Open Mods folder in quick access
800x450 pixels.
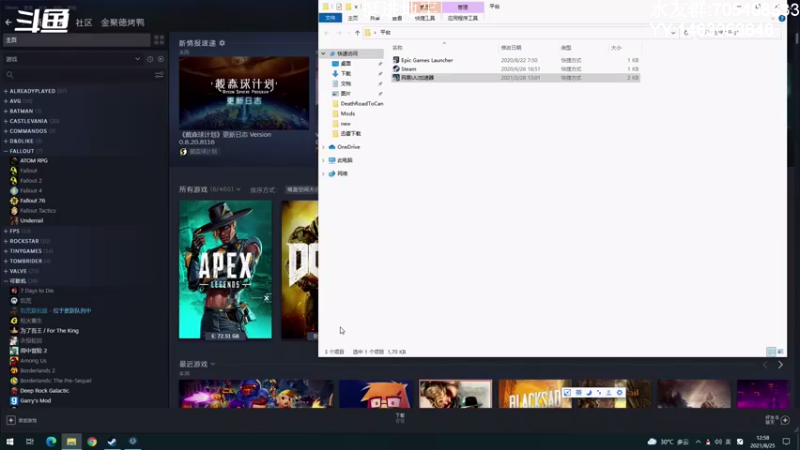click(x=347, y=114)
